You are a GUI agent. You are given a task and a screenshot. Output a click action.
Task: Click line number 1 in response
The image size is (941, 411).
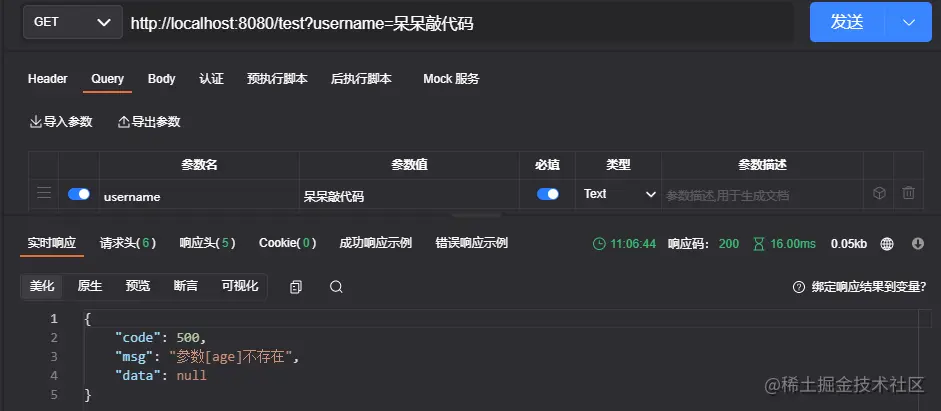click(54, 318)
